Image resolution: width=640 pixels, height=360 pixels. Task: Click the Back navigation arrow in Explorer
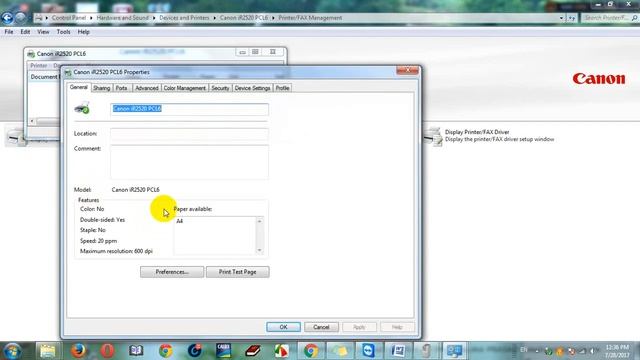[7, 18]
